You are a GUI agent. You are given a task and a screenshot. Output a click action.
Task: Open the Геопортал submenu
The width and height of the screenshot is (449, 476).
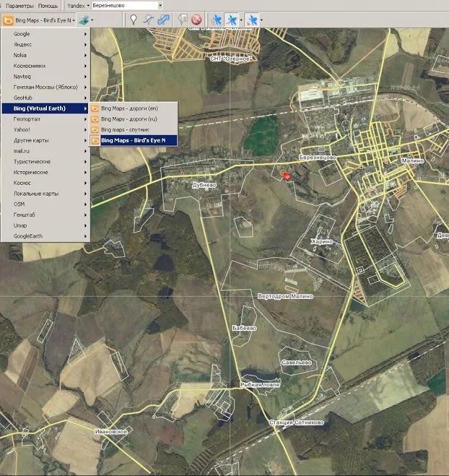46,119
